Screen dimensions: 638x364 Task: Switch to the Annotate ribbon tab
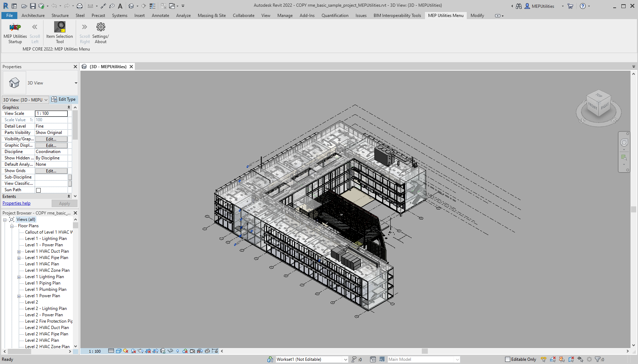point(160,16)
